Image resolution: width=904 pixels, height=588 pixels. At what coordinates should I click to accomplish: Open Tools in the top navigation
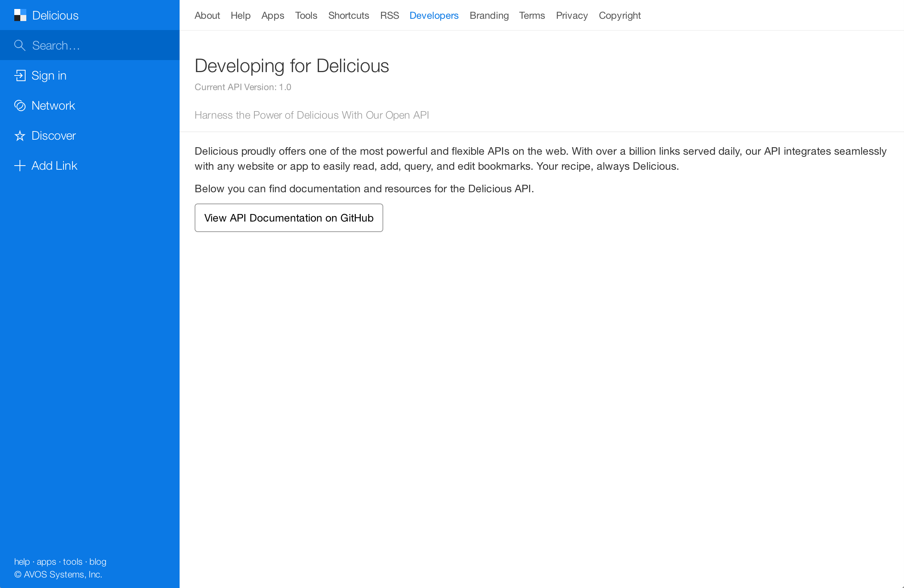pos(306,15)
